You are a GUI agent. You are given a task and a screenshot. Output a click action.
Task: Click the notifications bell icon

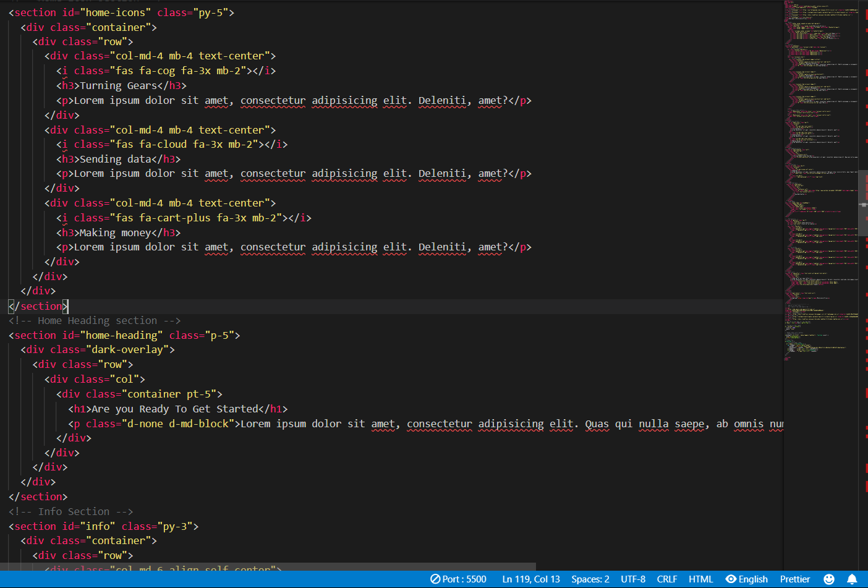[x=852, y=579]
